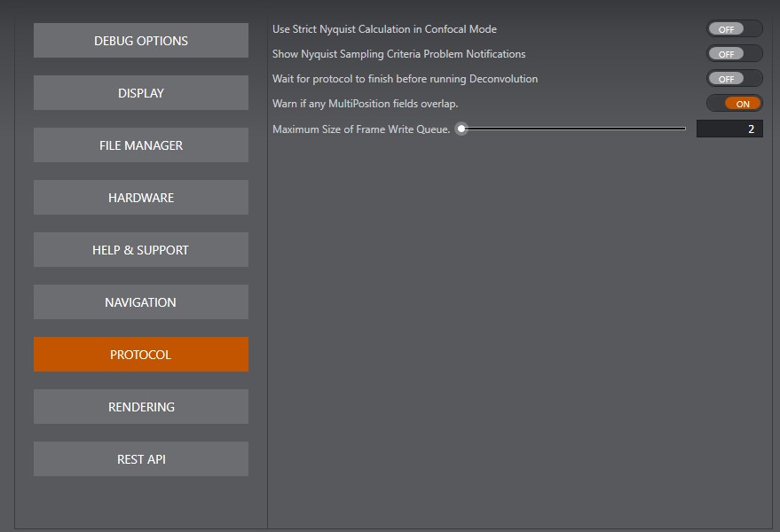Screen dimensions: 780x532
Task: Toggle Wait for protocol before Deconvolution switch
Action: click(734, 79)
